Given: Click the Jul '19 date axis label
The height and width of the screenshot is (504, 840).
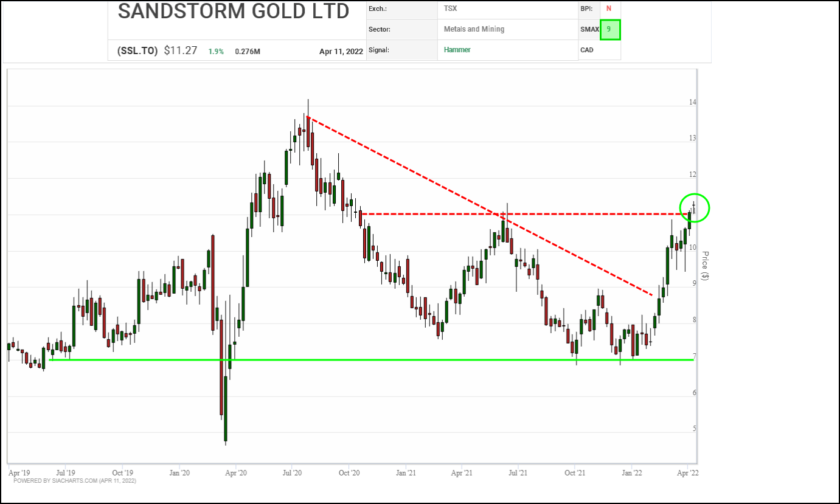Looking at the screenshot, I should [x=66, y=472].
